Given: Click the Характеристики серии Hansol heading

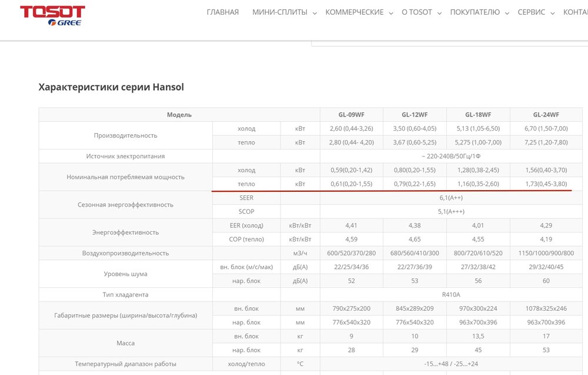Looking at the screenshot, I should [x=111, y=87].
